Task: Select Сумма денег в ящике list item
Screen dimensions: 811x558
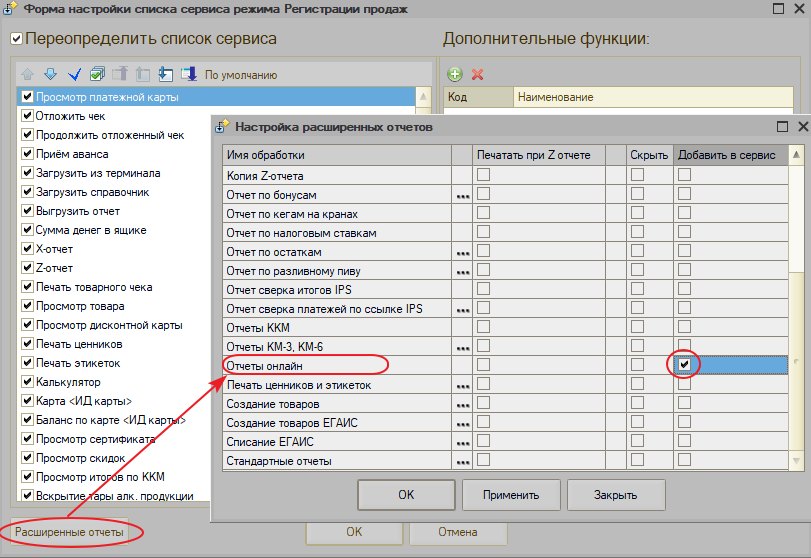Action: (x=91, y=230)
